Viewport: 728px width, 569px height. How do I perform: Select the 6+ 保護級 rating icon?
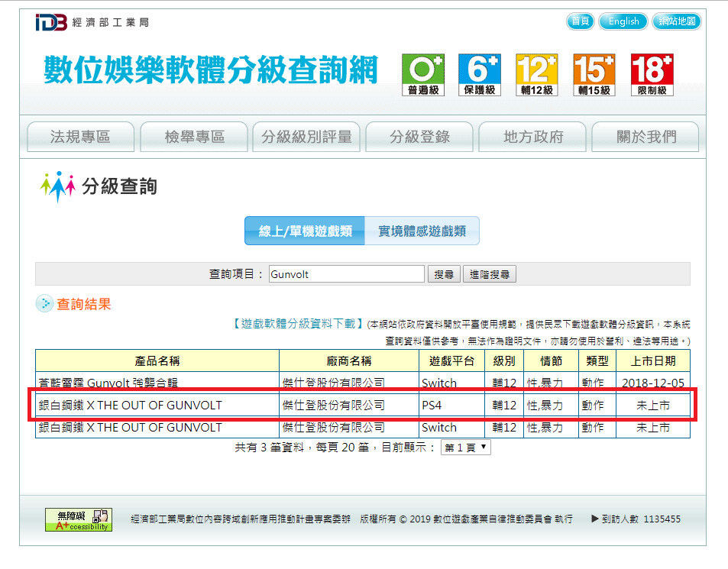[480, 75]
